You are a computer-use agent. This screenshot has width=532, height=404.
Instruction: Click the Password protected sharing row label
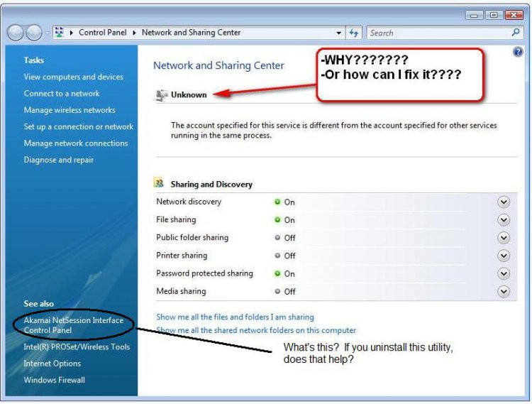pyautogui.click(x=204, y=273)
